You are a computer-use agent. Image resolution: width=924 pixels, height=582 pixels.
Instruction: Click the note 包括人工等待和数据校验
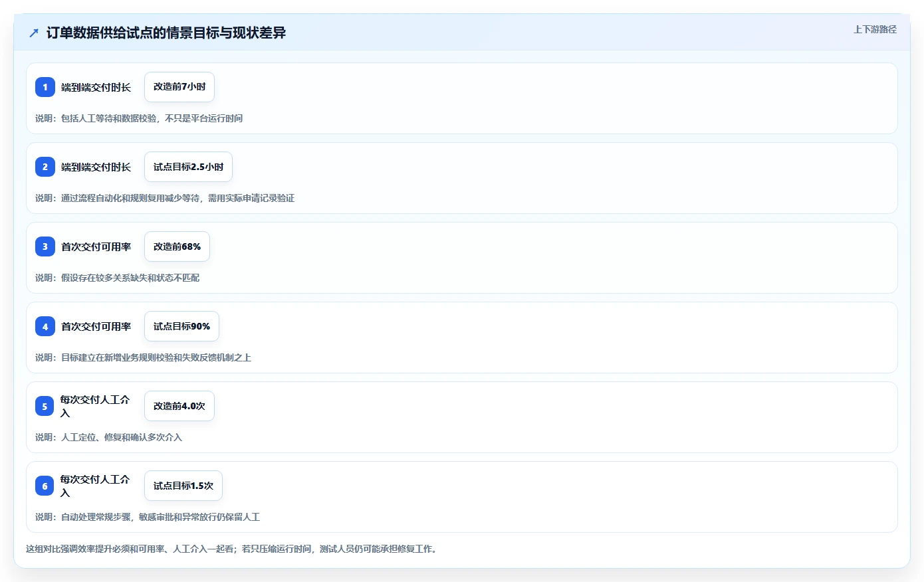pos(139,118)
